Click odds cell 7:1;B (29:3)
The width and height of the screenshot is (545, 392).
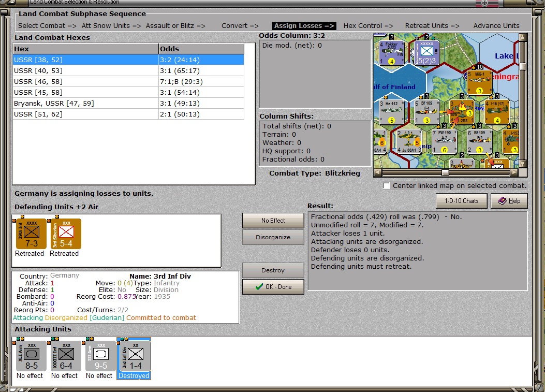pyautogui.click(x=201, y=81)
